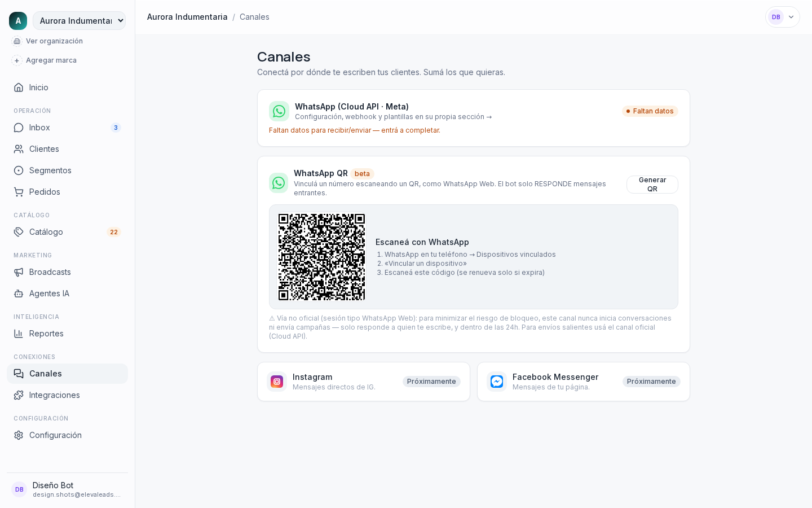Go to Inbox in the sidebar
This screenshot has width=812, height=508.
[x=67, y=128]
